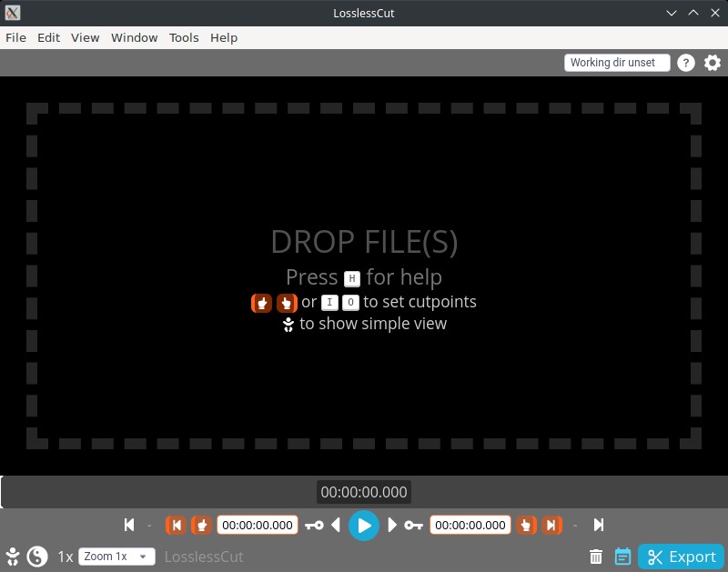Click the blue Play button
728x572 pixels.
[363, 526]
